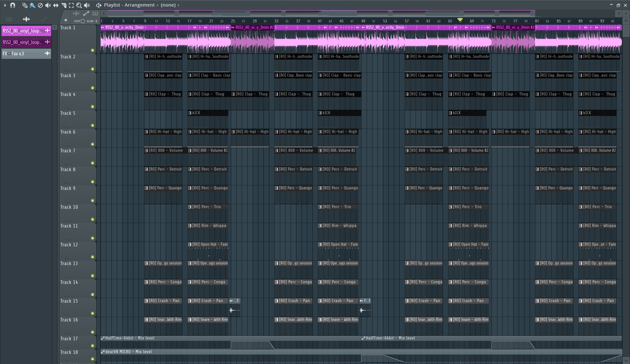
Task: Select the Track 16 header
Action: pos(78,326)
